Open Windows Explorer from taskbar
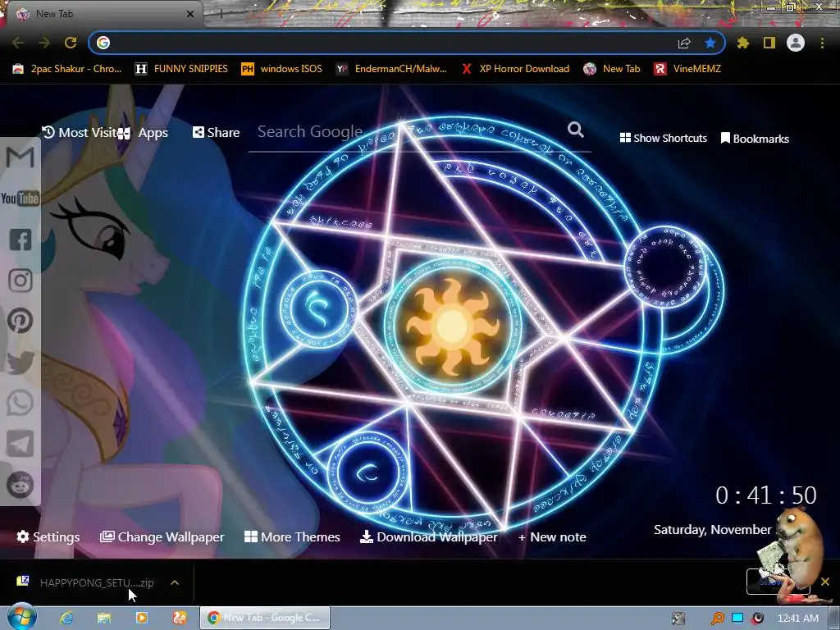 104,618
